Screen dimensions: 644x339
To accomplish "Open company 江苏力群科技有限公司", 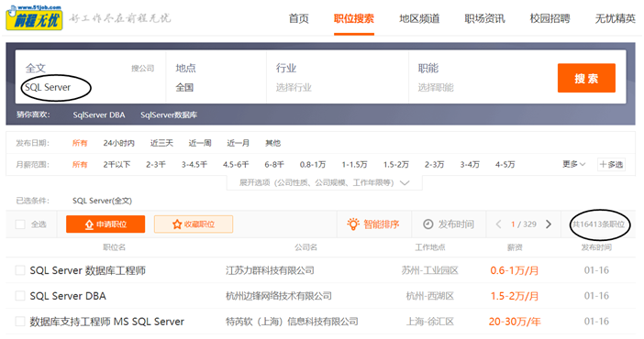I will pos(270,270).
